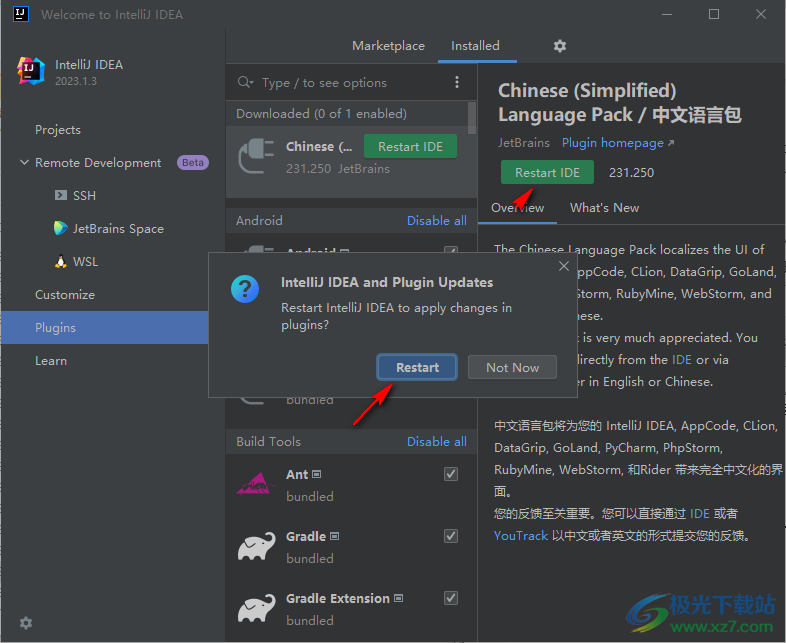Click the Chinese plugin name in list
The height and width of the screenshot is (643, 786).
319,146
